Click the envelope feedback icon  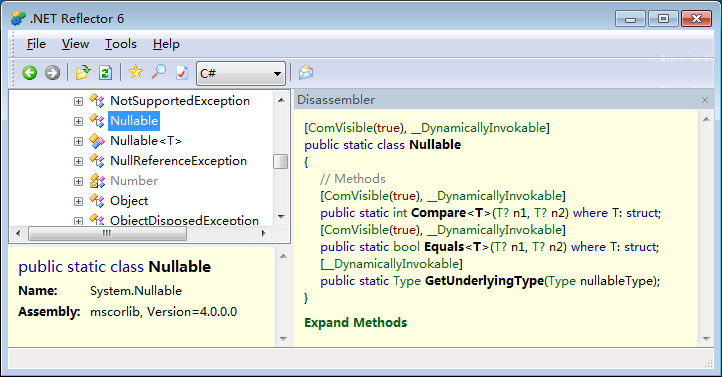[306, 72]
